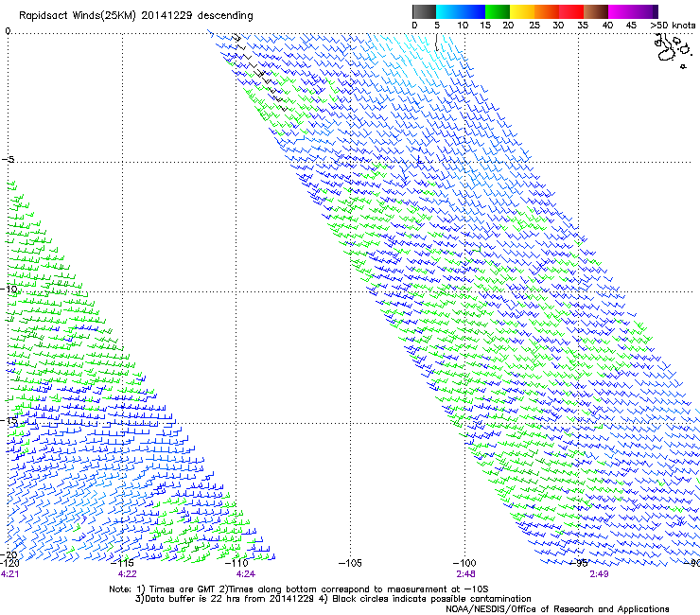Click the 2:48 pass time label
This screenshot has width=700, height=615.
coord(465,574)
